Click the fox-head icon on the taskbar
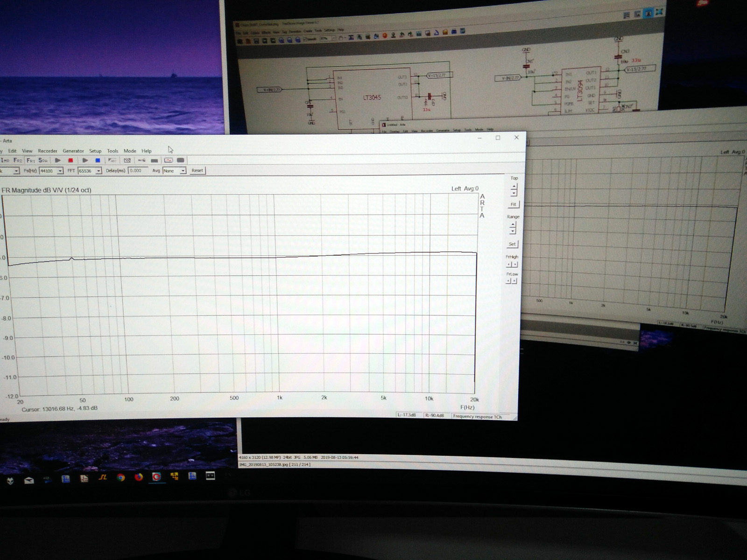The width and height of the screenshot is (747, 560). pyautogui.click(x=10, y=480)
